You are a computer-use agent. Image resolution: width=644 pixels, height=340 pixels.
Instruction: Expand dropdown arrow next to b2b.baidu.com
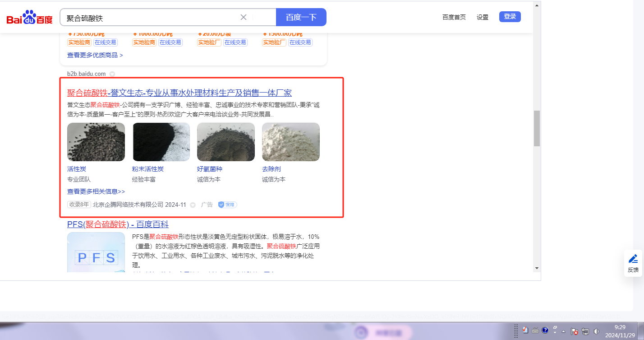(x=112, y=74)
